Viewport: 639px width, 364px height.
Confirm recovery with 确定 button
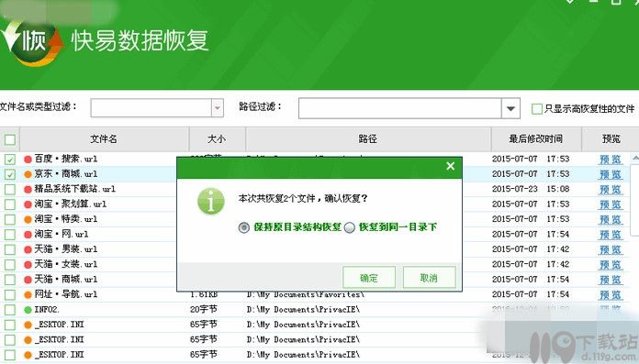[369, 278]
